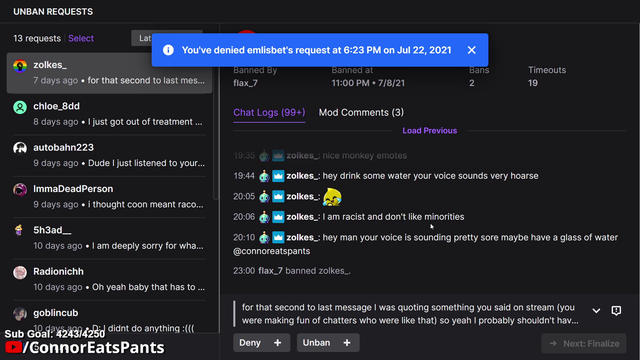The image size is (640, 360).
Task: Click the info icon in the notification banner
Action: [168, 50]
